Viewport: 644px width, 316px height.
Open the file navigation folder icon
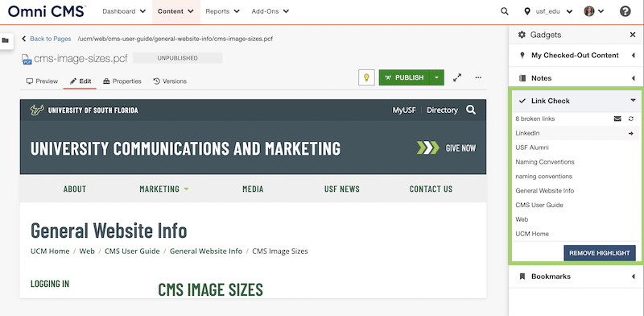(x=6, y=40)
